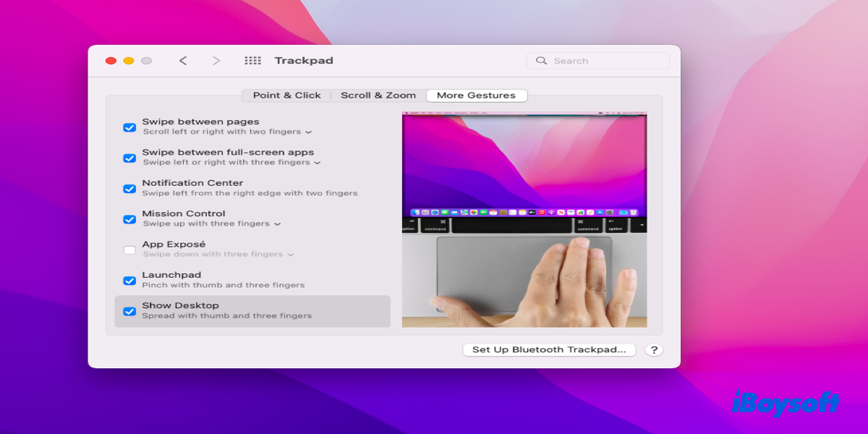Screen dimensions: 868x434
Task: Click the 'Swipe between full-screen apps' title
Action: [228, 153]
